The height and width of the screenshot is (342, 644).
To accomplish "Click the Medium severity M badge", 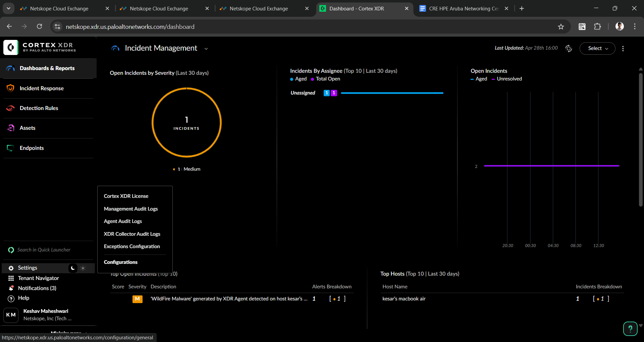I will pyautogui.click(x=138, y=299).
